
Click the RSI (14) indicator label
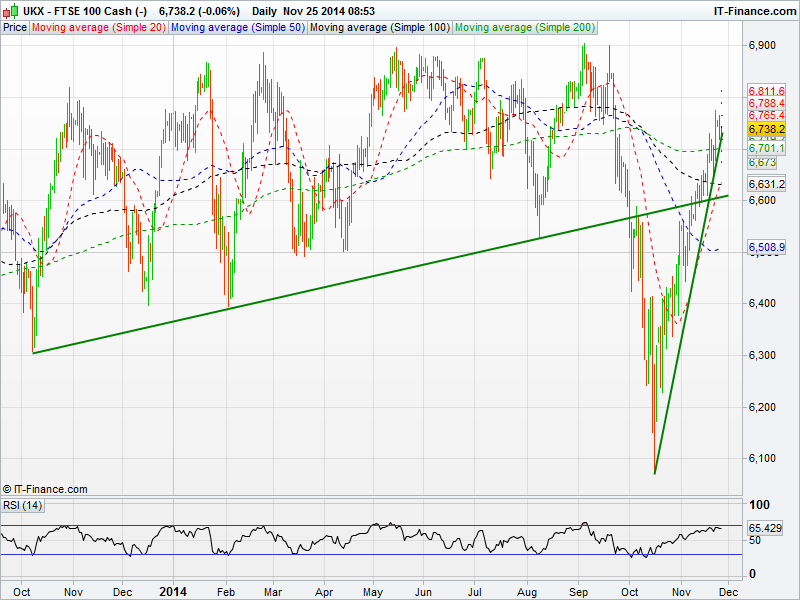tap(23, 505)
